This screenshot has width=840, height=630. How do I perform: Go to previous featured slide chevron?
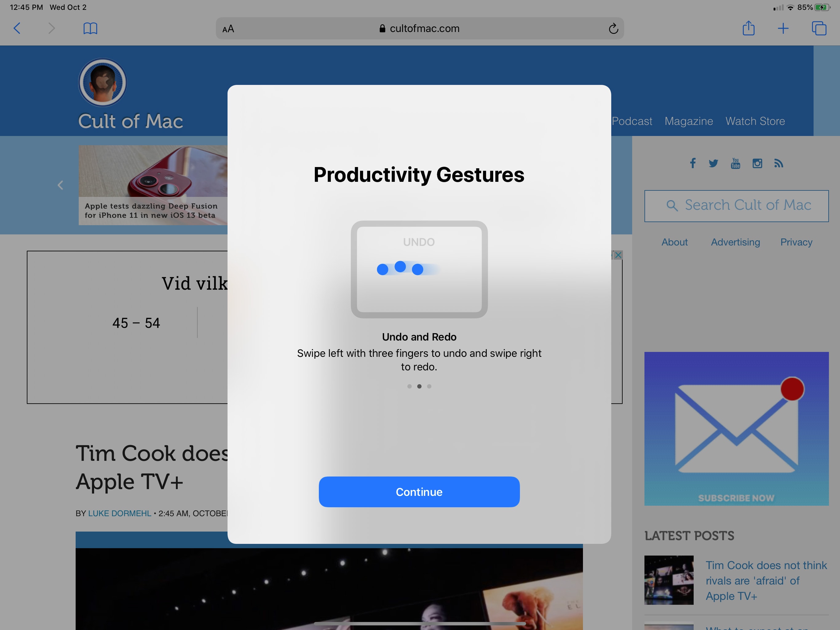coord(60,185)
